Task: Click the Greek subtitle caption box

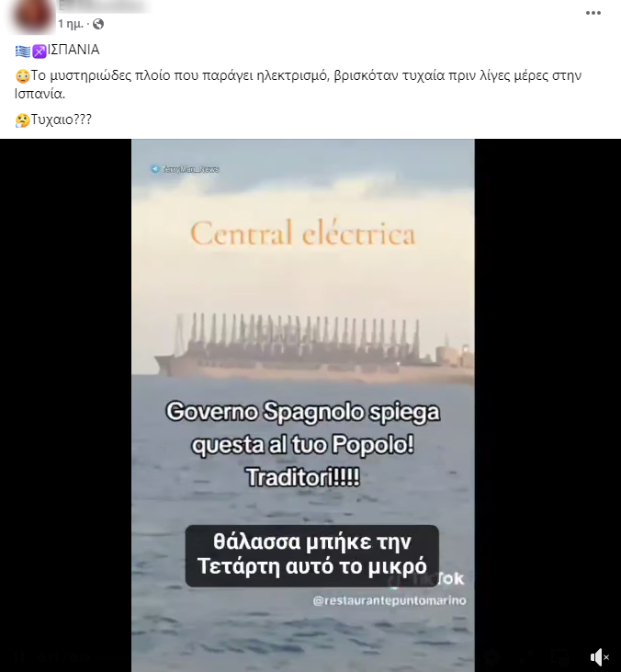Action: coord(311,555)
